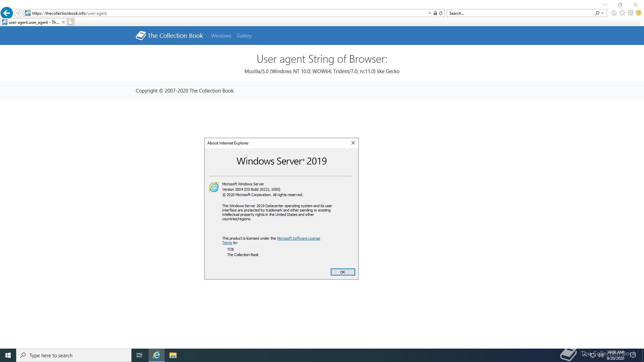Close the user-agent tab
This screenshot has height=362, width=644.
coord(63,22)
